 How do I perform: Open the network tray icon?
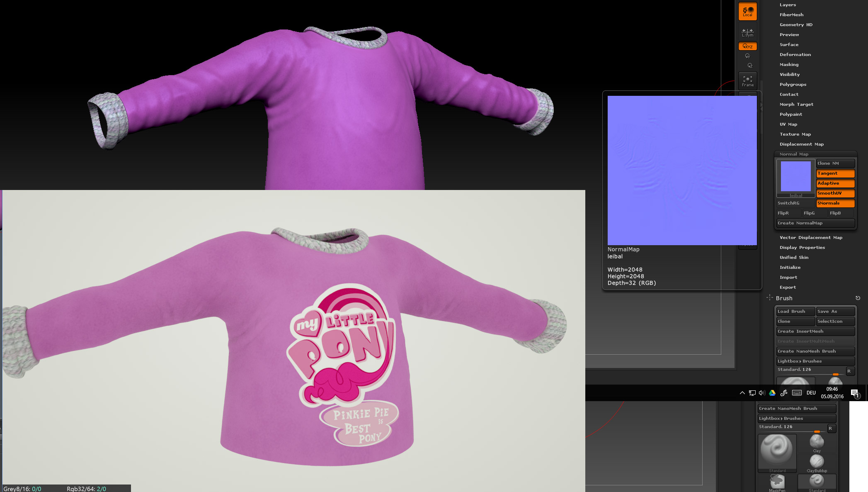(x=752, y=393)
